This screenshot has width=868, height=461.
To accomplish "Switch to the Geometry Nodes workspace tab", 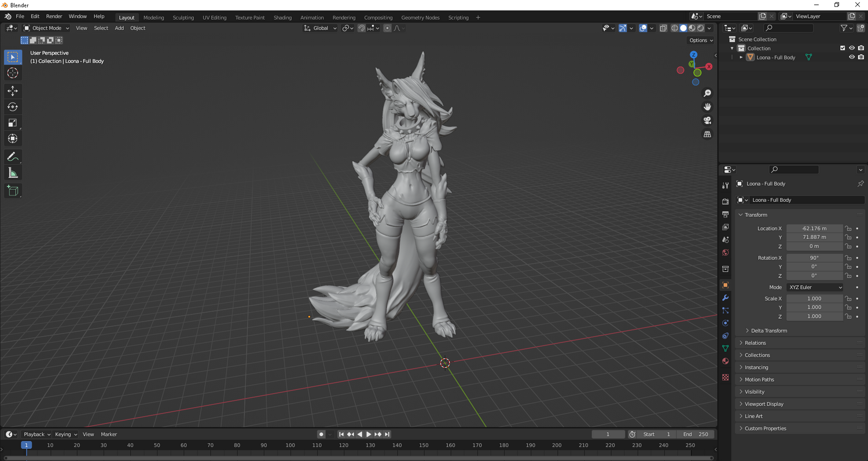I will point(420,17).
